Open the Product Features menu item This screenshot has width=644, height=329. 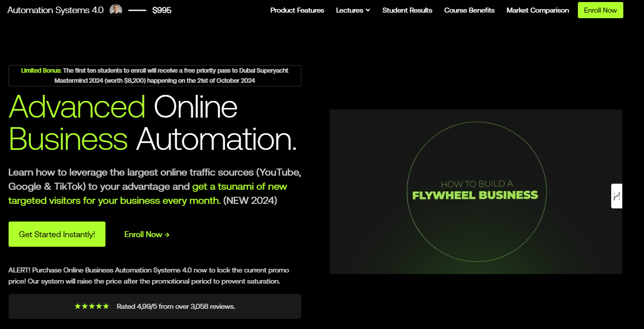click(297, 10)
